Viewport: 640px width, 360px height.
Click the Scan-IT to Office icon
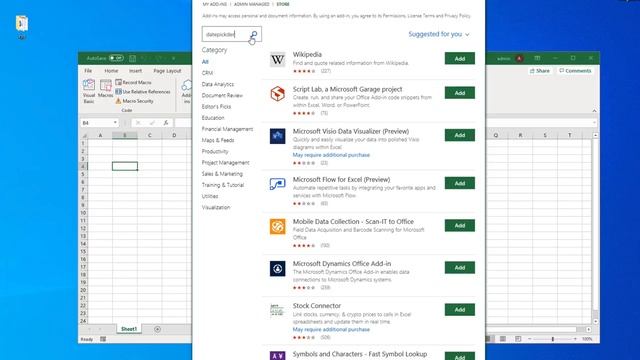pyautogui.click(x=278, y=227)
